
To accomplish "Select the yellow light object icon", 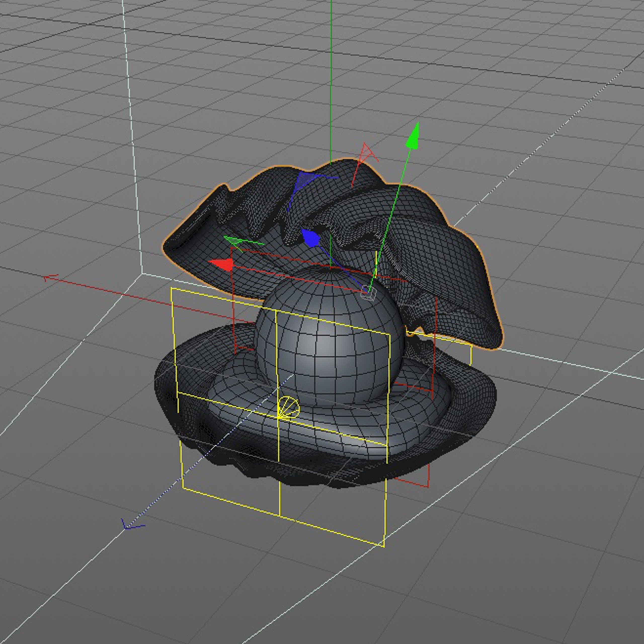I will click(289, 408).
